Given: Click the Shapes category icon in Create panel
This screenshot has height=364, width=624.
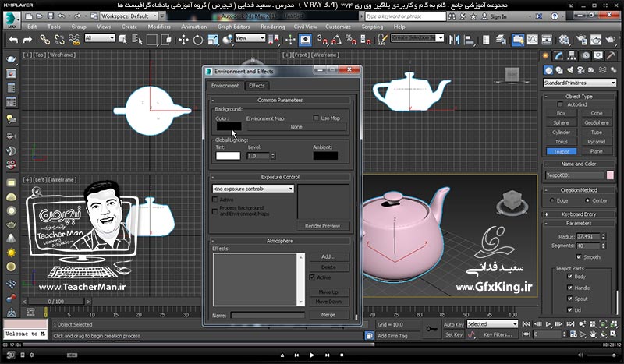Looking at the screenshot, I should pos(559,70).
